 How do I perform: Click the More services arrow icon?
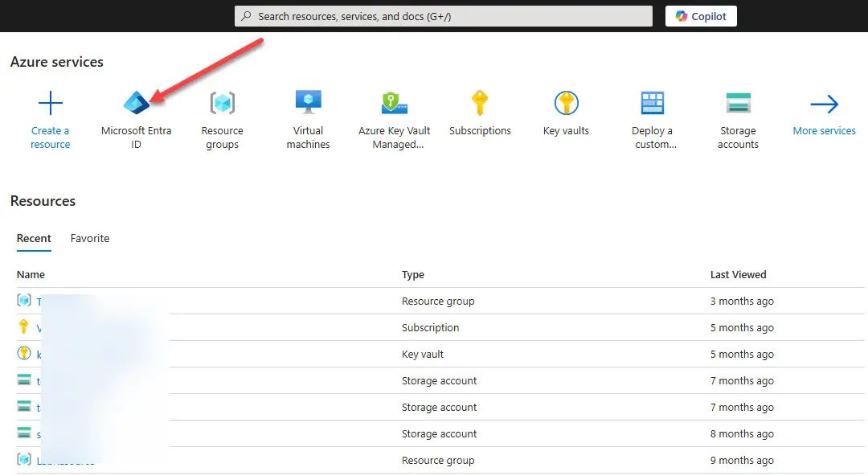(825, 104)
